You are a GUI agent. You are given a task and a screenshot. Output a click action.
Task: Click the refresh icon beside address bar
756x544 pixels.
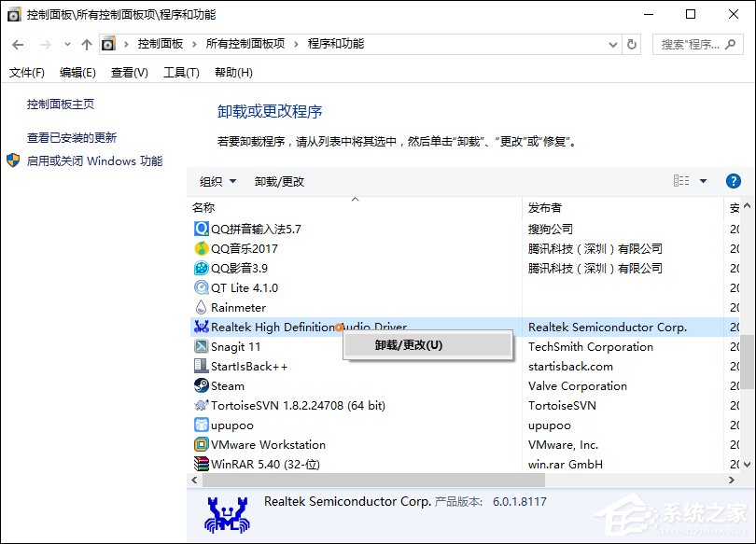633,43
